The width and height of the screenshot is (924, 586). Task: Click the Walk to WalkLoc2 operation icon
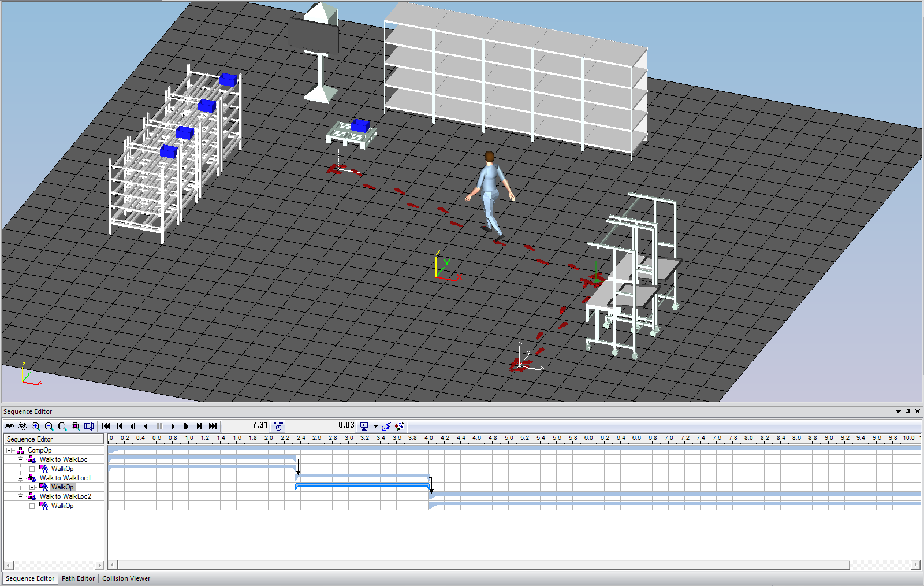pos(32,496)
